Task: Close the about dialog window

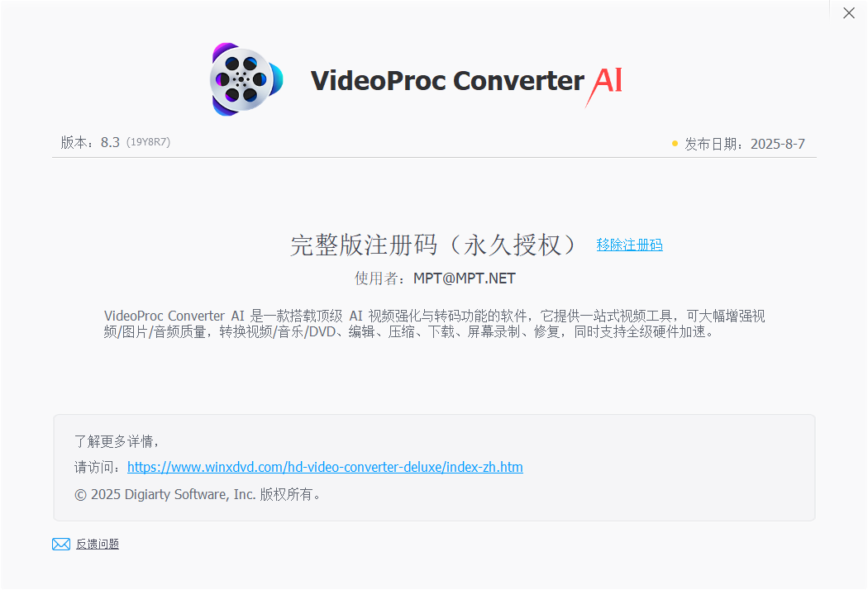Action: tap(849, 12)
